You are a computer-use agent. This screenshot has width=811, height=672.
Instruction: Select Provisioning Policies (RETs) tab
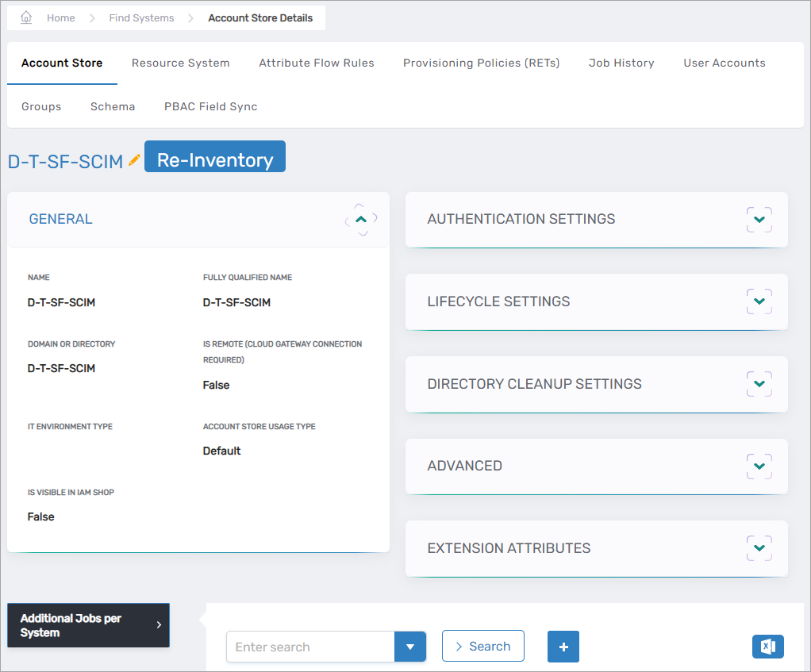pos(481,63)
